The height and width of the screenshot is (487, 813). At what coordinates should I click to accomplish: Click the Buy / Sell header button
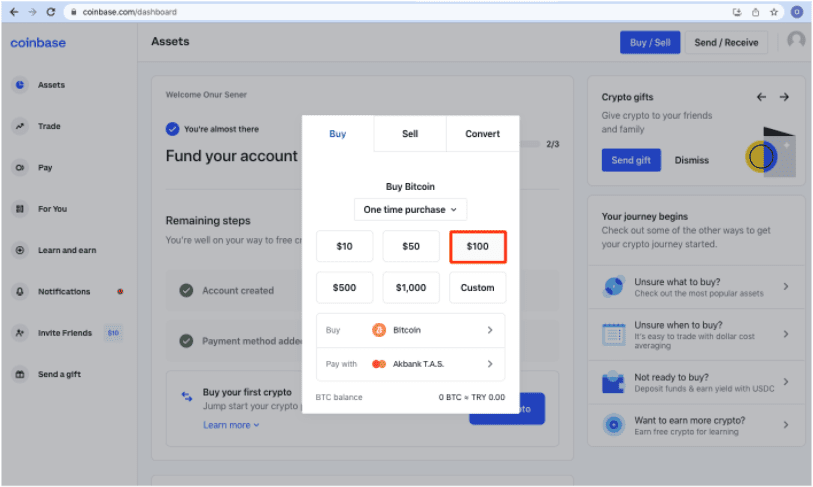pyautogui.click(x=650, y=43)
